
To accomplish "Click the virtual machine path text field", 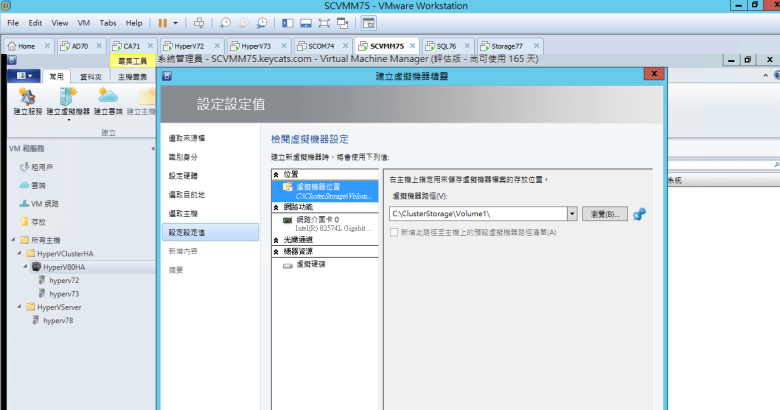I will click(x=477, y=214).
